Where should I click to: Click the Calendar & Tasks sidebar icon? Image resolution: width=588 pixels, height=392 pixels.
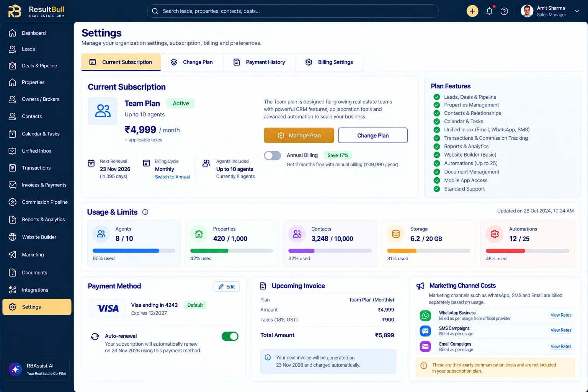(x=13, y=134)
